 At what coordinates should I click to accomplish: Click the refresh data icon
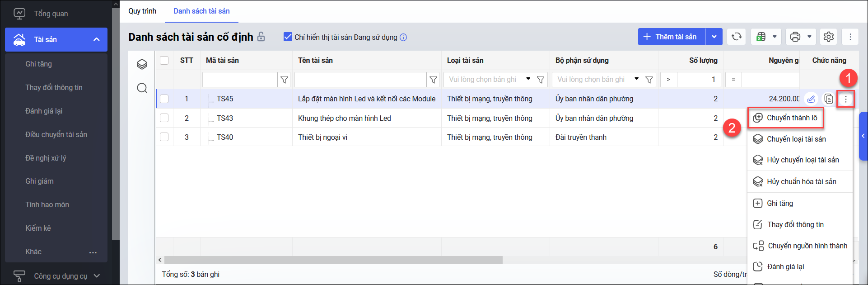pos(736,37)
